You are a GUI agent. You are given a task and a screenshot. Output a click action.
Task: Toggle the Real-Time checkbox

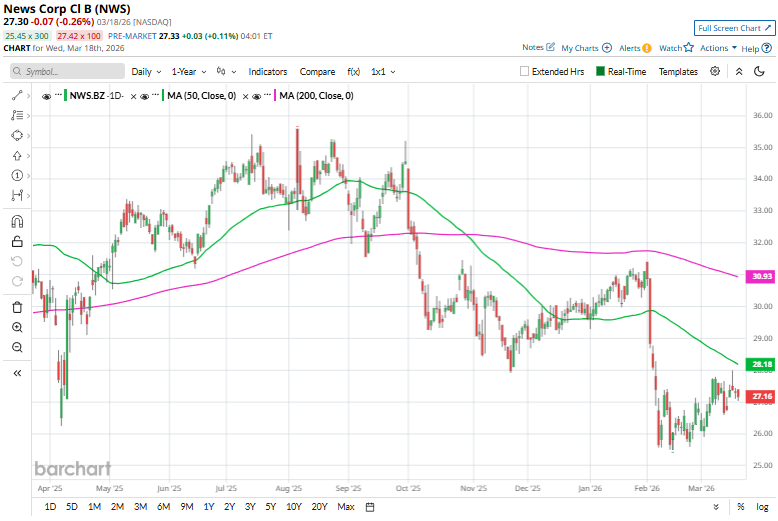600,72
